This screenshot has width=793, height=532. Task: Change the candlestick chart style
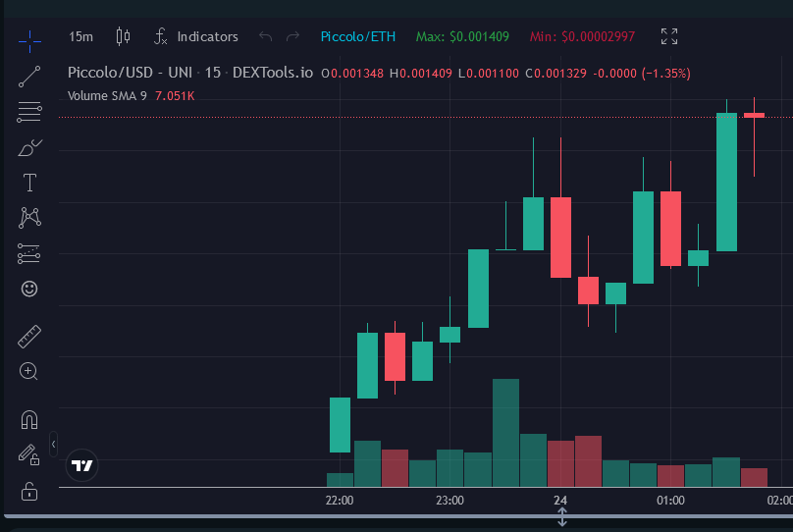[x=123, y=37]
